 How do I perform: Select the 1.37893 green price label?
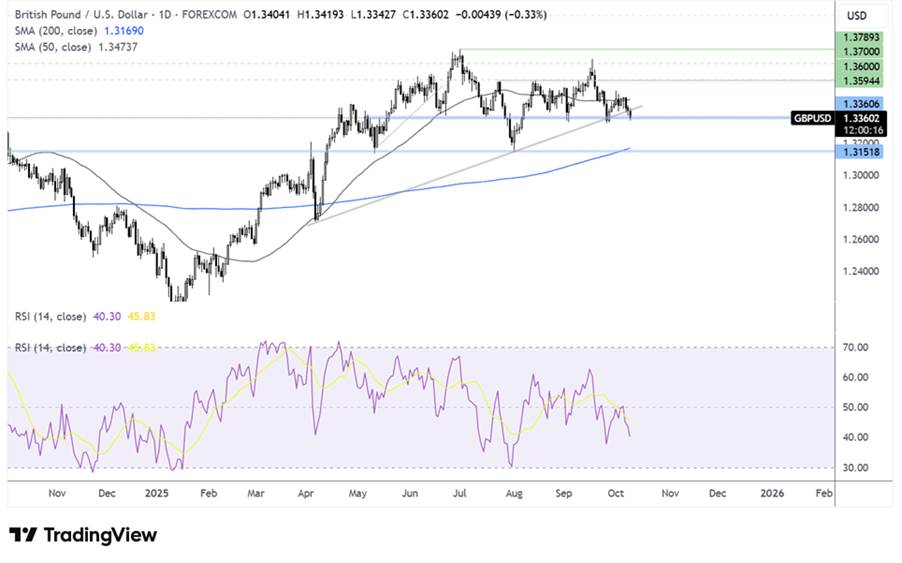tap(860, 35)
